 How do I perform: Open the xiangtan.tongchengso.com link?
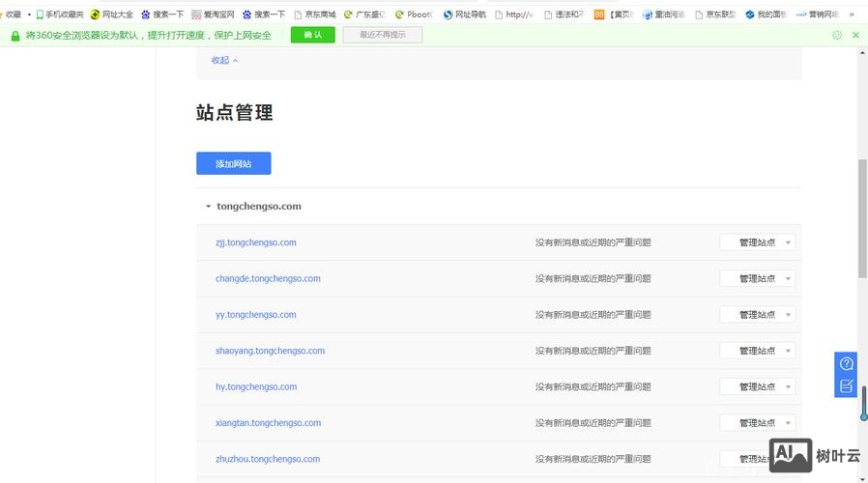coord(268,423)
